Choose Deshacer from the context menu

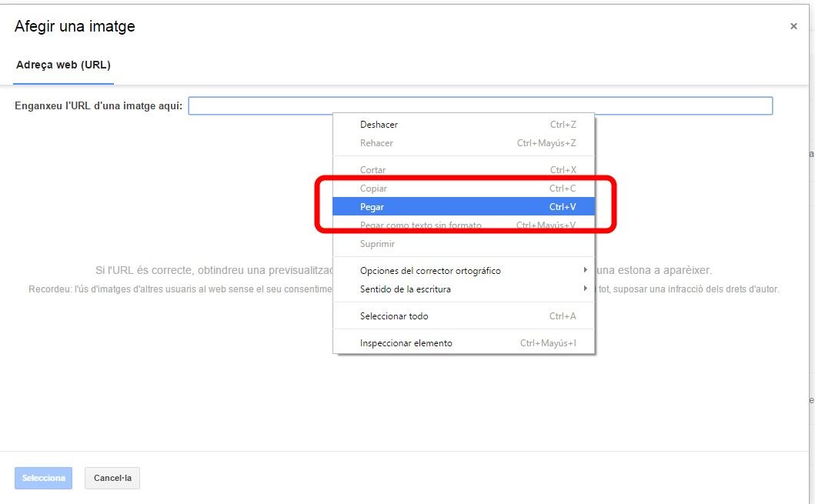tap(379, 125)
